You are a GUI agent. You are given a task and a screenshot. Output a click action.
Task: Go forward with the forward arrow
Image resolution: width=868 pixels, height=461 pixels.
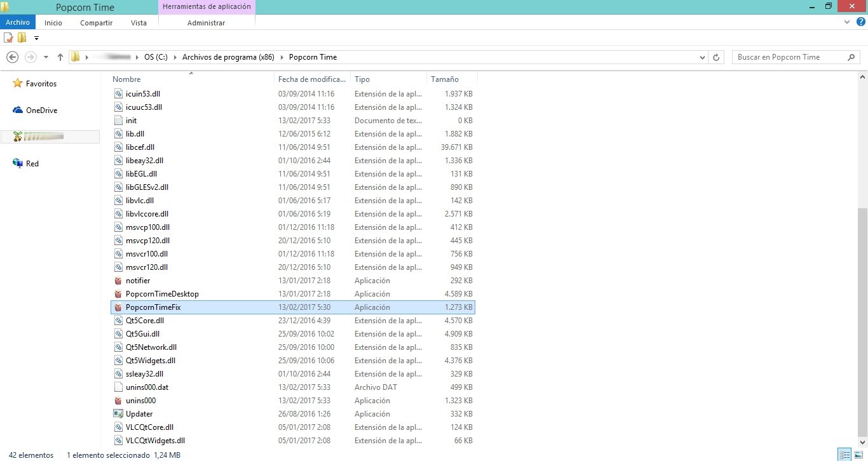[31, 57]
